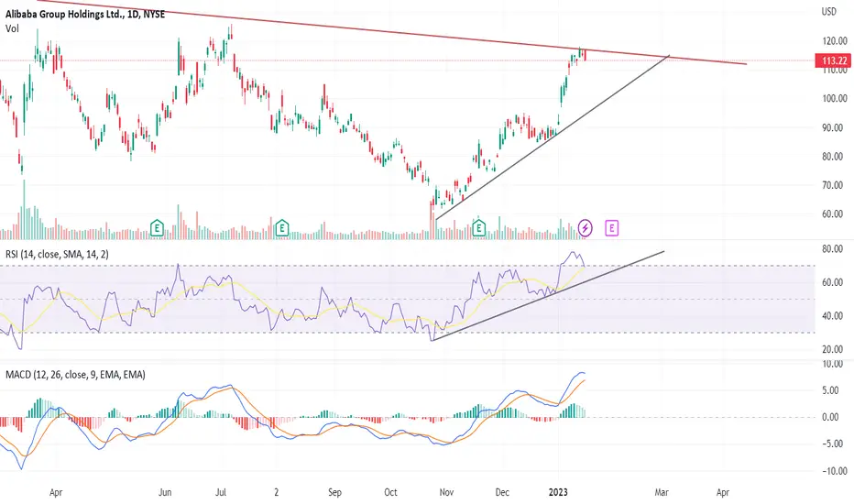Click the 120.00 price axis label

[835, 41]
